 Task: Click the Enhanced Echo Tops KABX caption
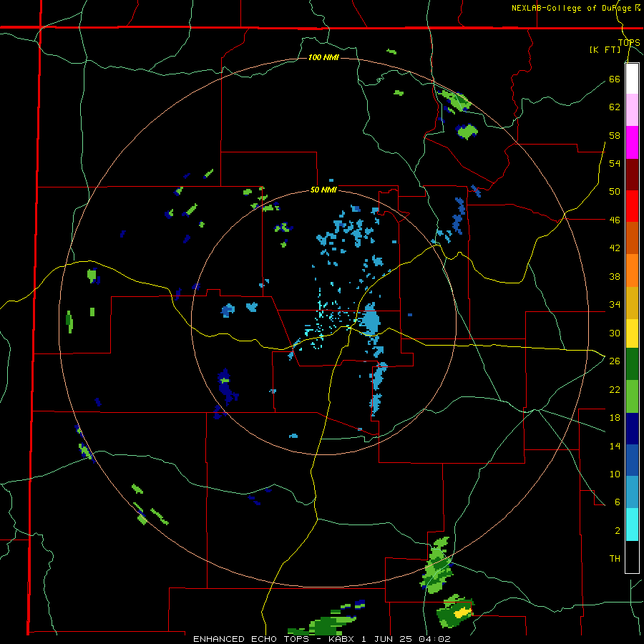(322, 639)
